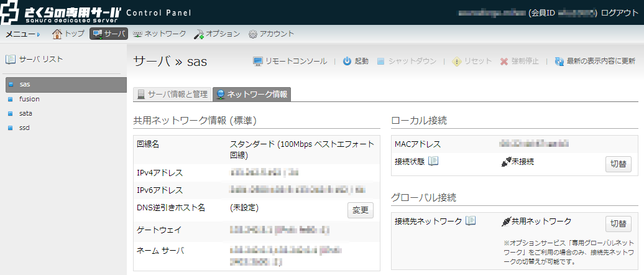644x275 pixels.
Task: Select fusion server in the list
Action: click(29, 98)
